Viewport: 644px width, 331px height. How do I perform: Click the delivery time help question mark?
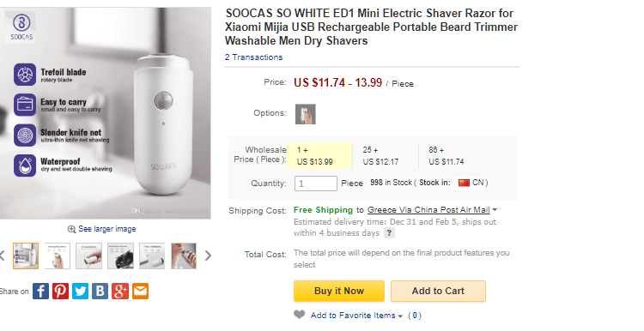pos(389,233)
